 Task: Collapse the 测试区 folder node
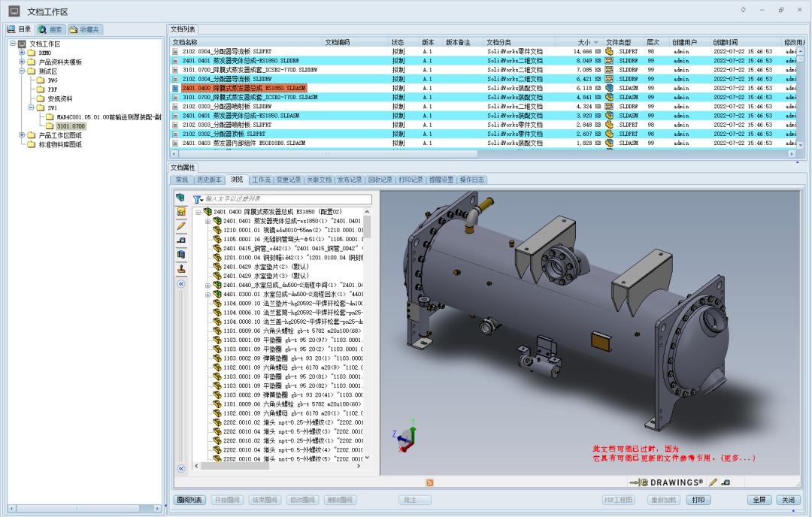pos(23,71)
